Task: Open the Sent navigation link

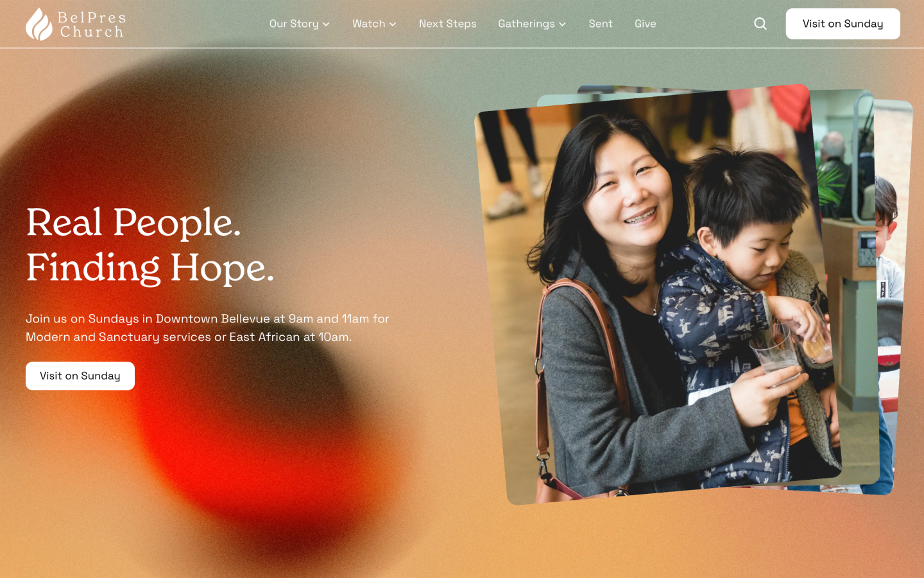Action: click(601, 24)
